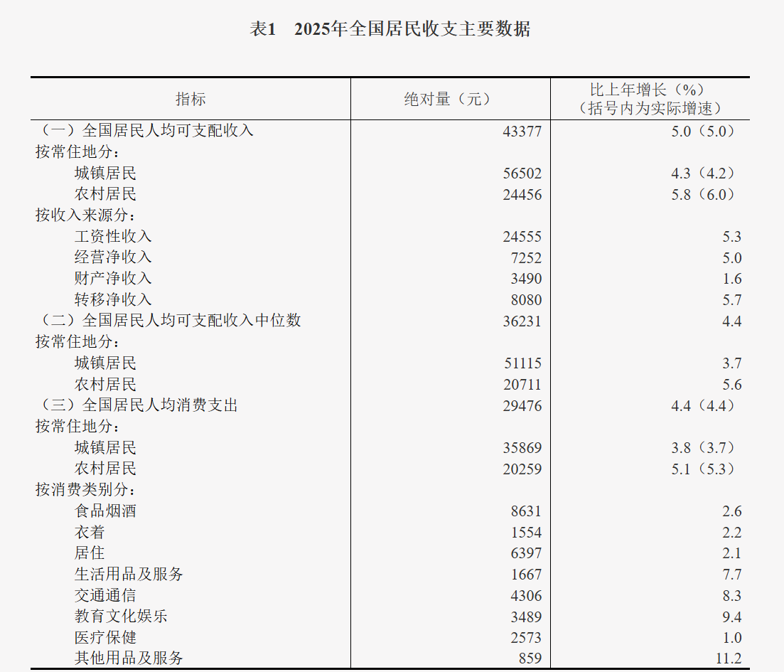Click the row label （一）全国居民人均可支配收入
784x672 pixels.
[x=145, y=131]
